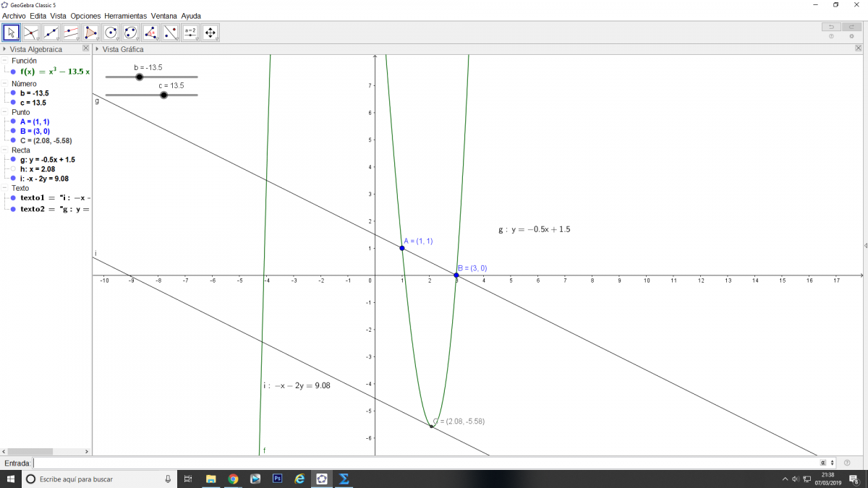Viewport: 868px width, 488px height.
Task: Select the Circle with center tool
Action: click(111, 33)
